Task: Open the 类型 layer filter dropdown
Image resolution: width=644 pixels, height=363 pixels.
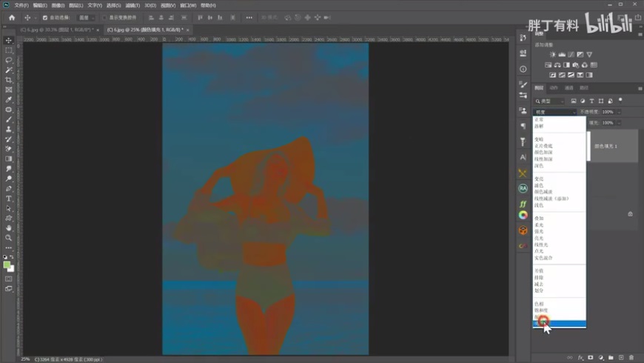Action: [550, 101]
